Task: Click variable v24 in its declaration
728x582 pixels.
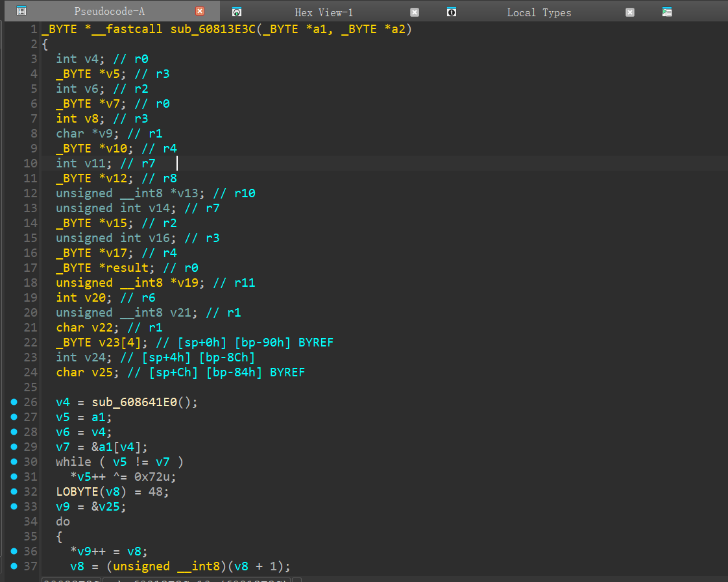Action: pyautogui.click(x=95, y=358)
